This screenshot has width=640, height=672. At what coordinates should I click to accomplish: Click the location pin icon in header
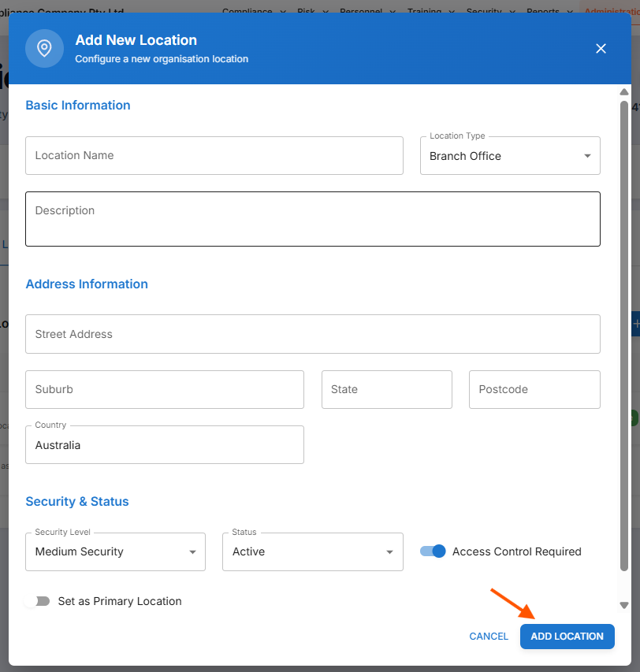pos(44,49)
